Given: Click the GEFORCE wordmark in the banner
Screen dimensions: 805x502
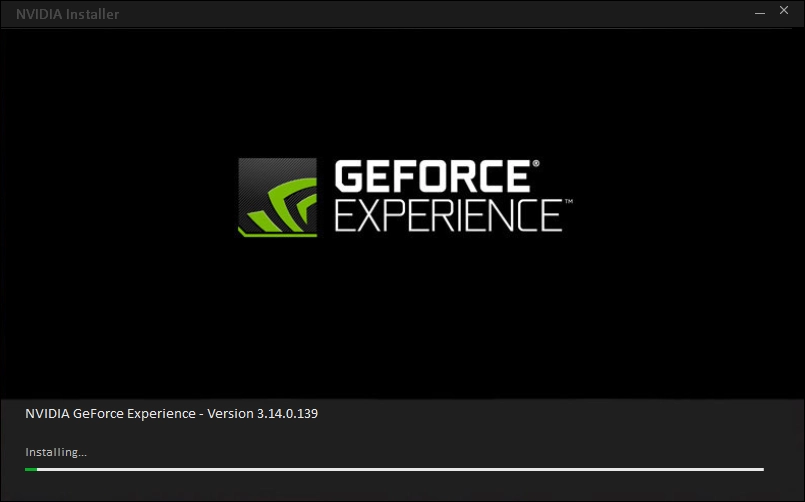Looking at the screenshot, I should [430, 177].
